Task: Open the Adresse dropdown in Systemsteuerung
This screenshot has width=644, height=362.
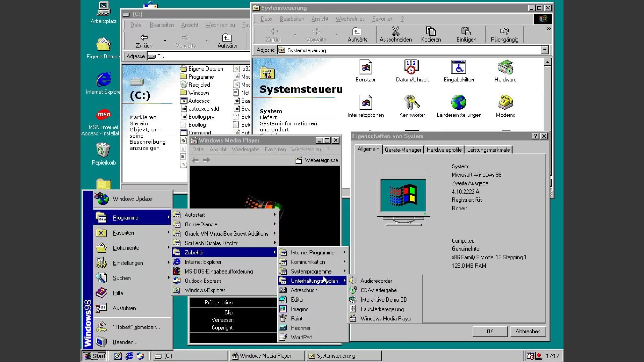Action: [545, 50]
